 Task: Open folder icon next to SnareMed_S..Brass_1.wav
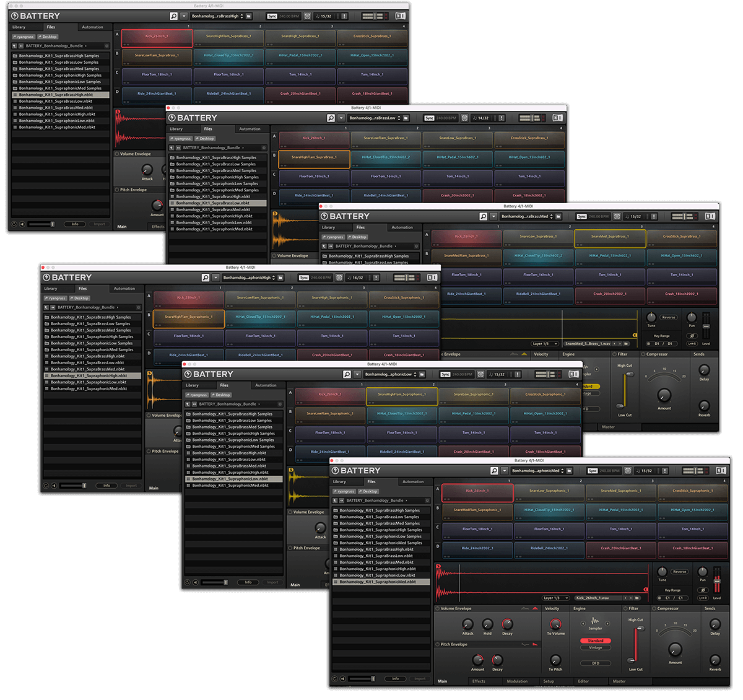(x=626, y=344)
